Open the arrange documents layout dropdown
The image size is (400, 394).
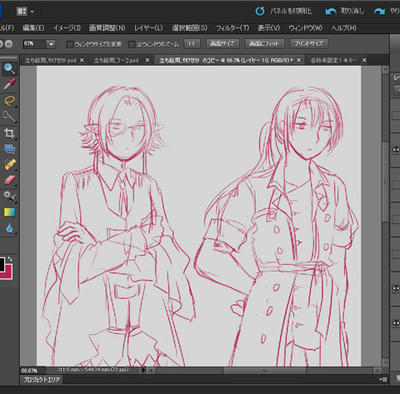[x=25, y=12]
